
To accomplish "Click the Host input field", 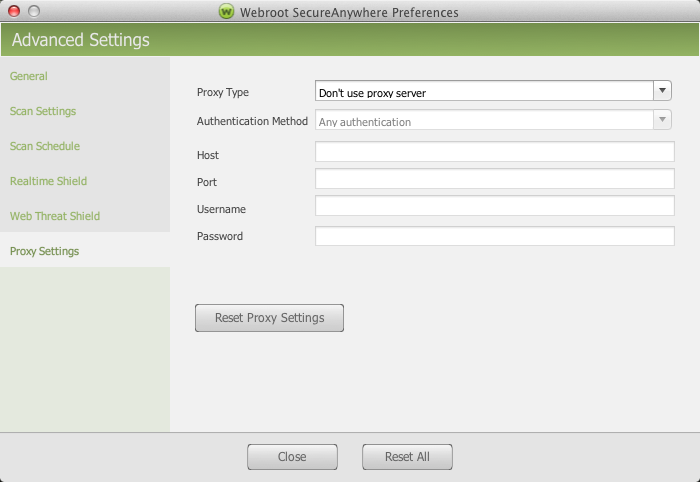I will pyautogui.click(x=494, y=152).
